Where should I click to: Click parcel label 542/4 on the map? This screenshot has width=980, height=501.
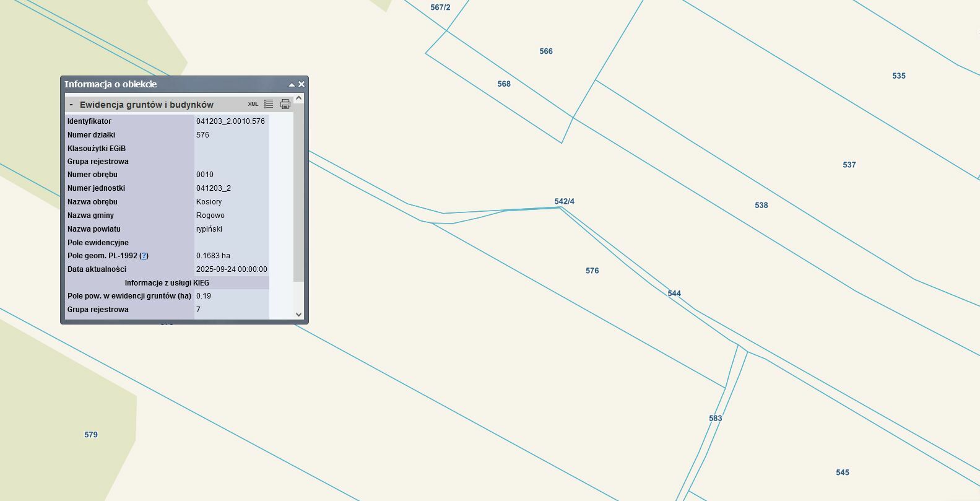(x=565, y=201)
